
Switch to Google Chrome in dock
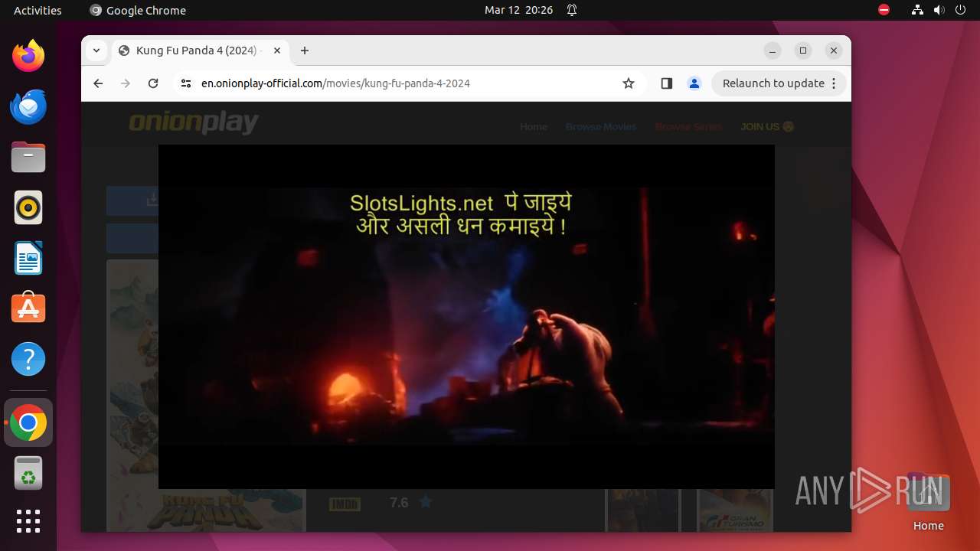(x=28, y=422)
